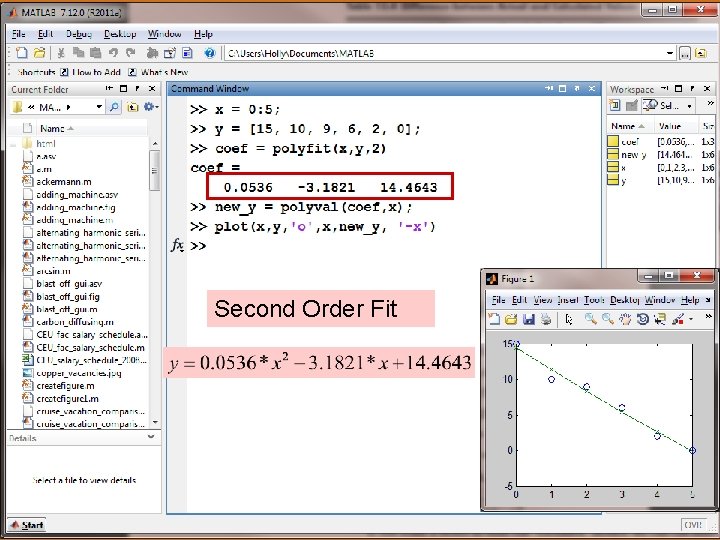
Task: Open the Help menu in MATLAB
Action: 203,34
